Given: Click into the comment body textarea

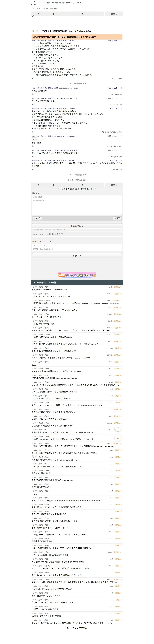Looking at the screenshot, I should (77, 209).
